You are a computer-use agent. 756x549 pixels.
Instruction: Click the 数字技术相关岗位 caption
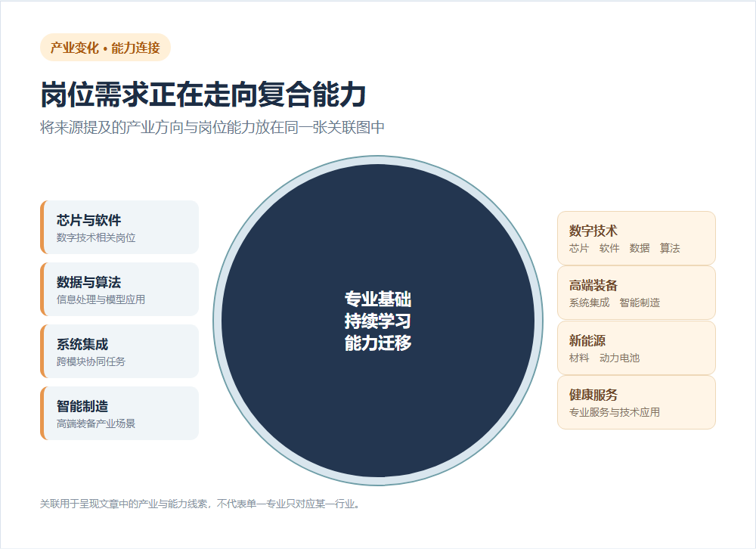point(96,237)
